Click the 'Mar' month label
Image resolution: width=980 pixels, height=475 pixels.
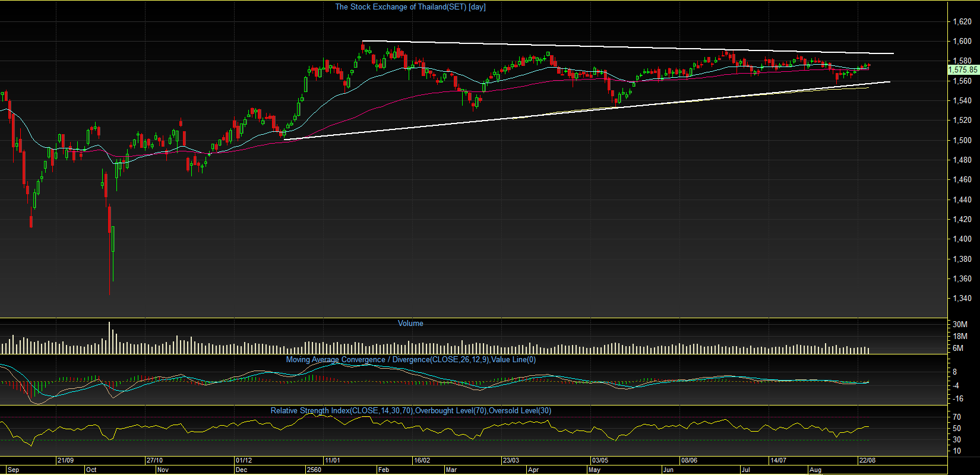tap(451, 470)
